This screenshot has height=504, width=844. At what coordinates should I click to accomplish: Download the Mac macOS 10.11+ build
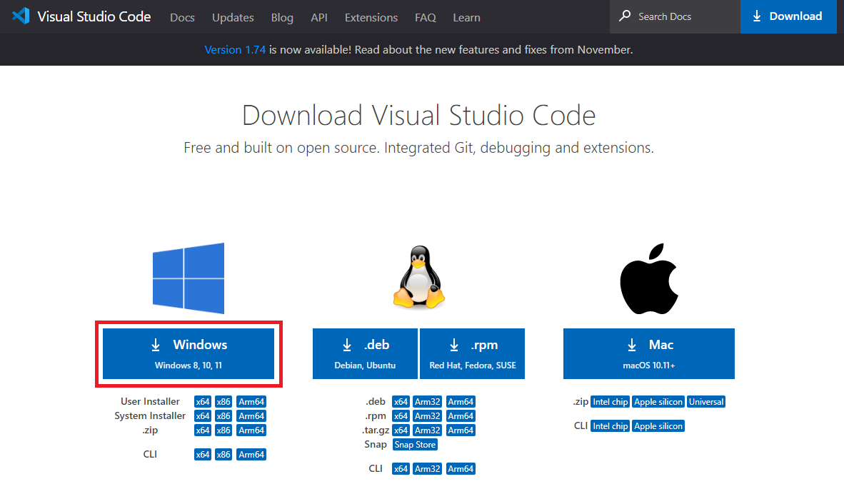(x=648, y=353)
